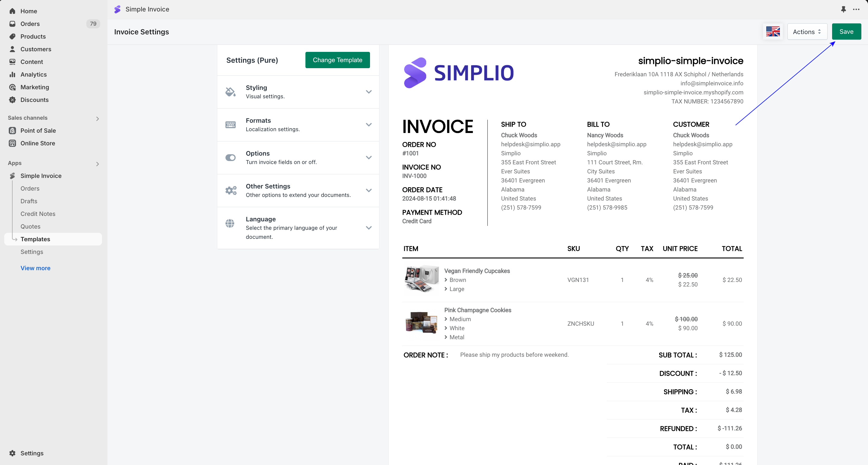The image size is (868, 465).
Task: Open the Actions dropdown
Action: [807, 32]
